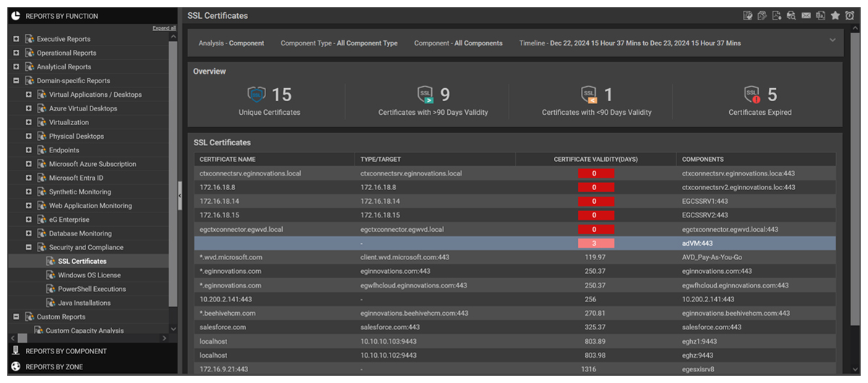
Task: Collapse the Domain-specific Reports node
Action: 17,81
